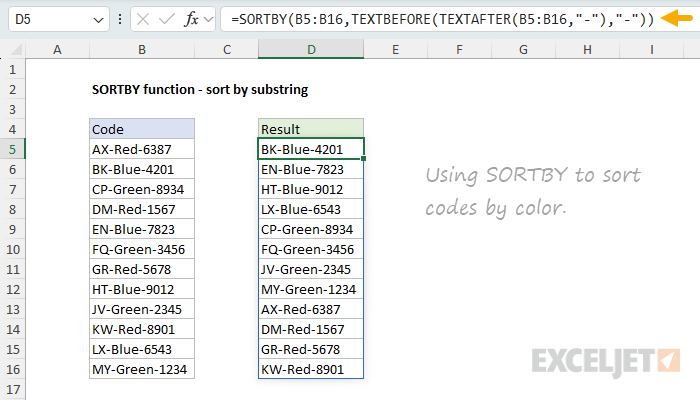Select column I header
700x400 pixels.
coord(651,50)
